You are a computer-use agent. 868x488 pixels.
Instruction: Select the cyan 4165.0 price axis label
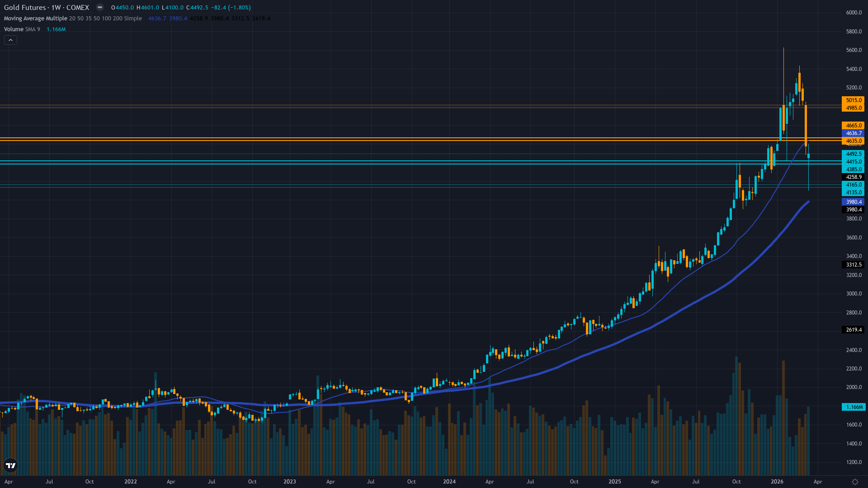coord(853,185)
